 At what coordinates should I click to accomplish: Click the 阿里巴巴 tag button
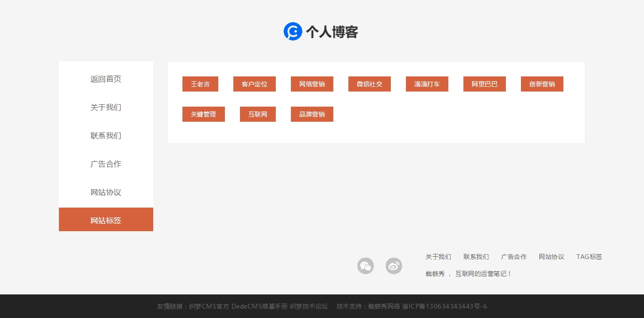point(484,84)
